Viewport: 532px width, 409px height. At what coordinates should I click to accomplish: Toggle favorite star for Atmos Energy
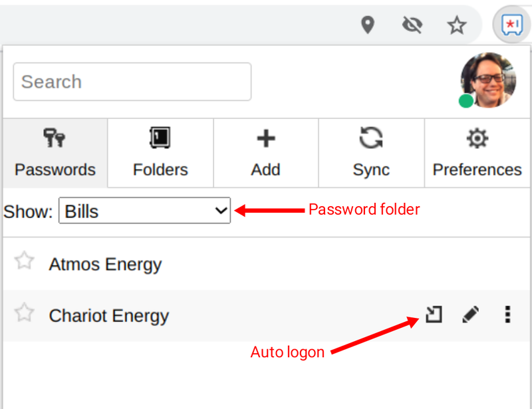24,261
